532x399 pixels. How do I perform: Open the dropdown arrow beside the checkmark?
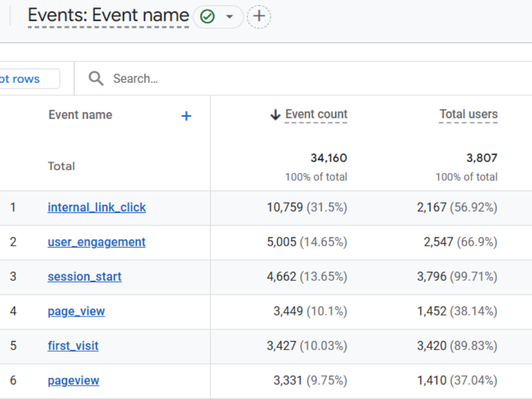click(x=230, y=16)
